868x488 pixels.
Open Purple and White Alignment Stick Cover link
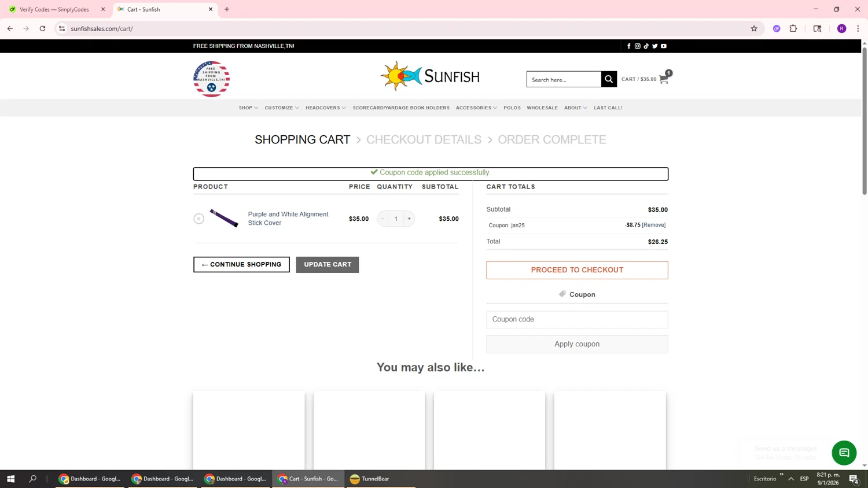click(x=288, y=219)
